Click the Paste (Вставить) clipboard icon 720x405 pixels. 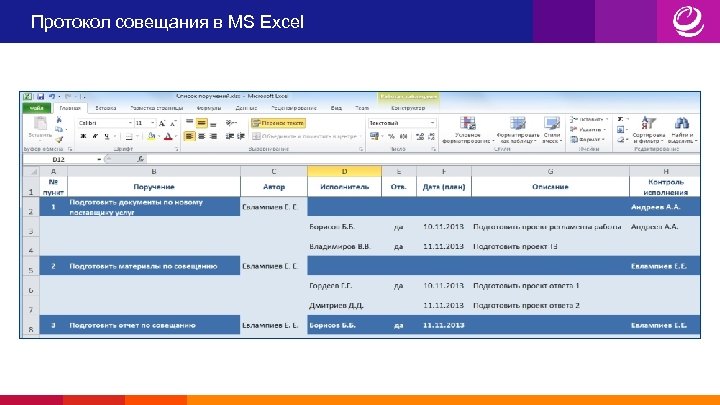40,123
